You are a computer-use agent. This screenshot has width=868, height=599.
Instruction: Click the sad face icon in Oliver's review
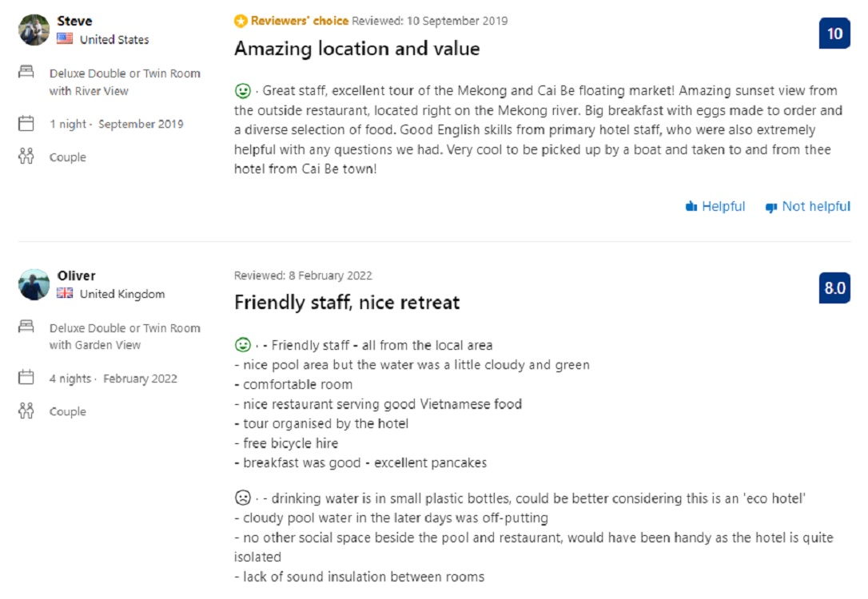click(x=242, y=498)
